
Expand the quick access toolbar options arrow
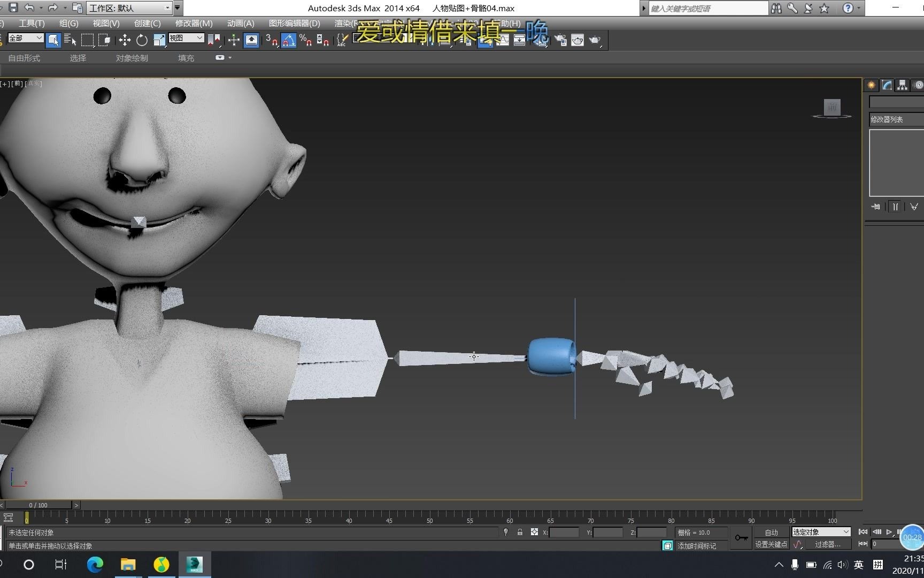(x=178, y=8)
